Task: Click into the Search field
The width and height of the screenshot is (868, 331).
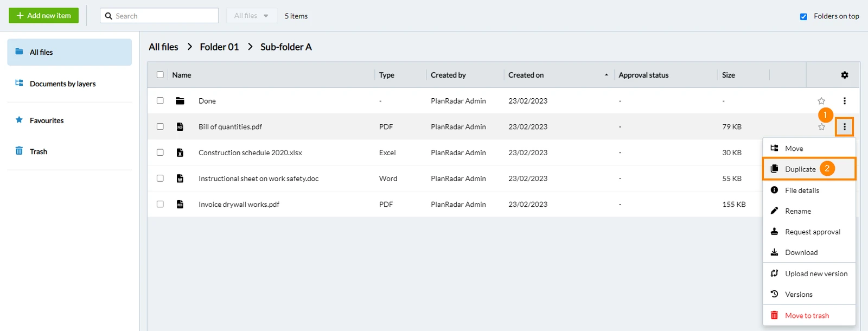Action: pos(159,16)
